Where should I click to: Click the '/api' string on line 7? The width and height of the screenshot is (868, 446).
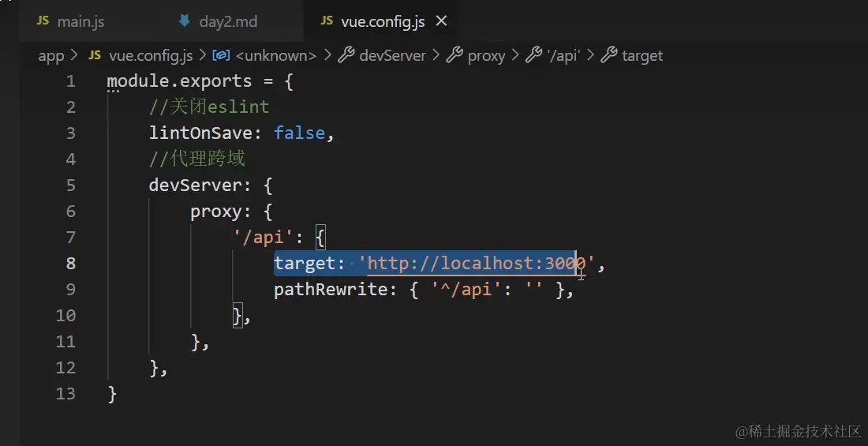[x=263, y=238]
